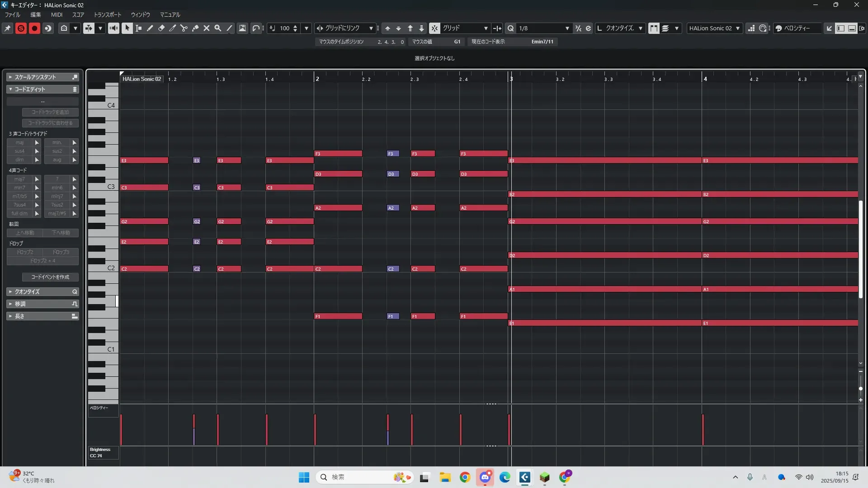Select the Zoom magnifier tool
868x488 pixels.
point(218,28)
